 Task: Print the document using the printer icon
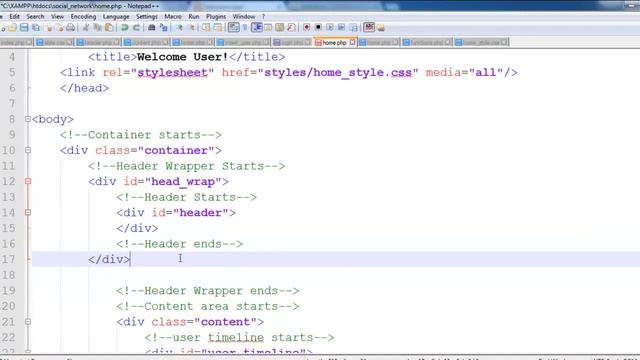click(71, 27)
